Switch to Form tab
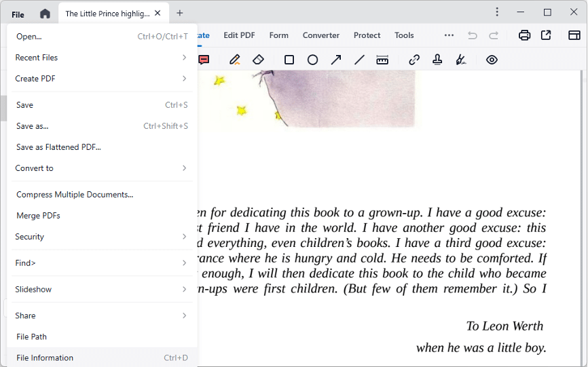Screen dimensions: 588x367 tap(278, 35)
